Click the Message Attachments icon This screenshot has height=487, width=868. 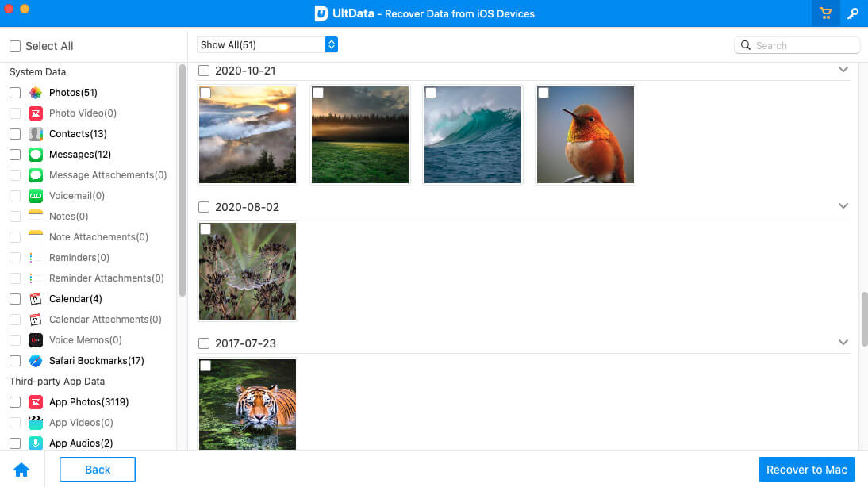36,175
